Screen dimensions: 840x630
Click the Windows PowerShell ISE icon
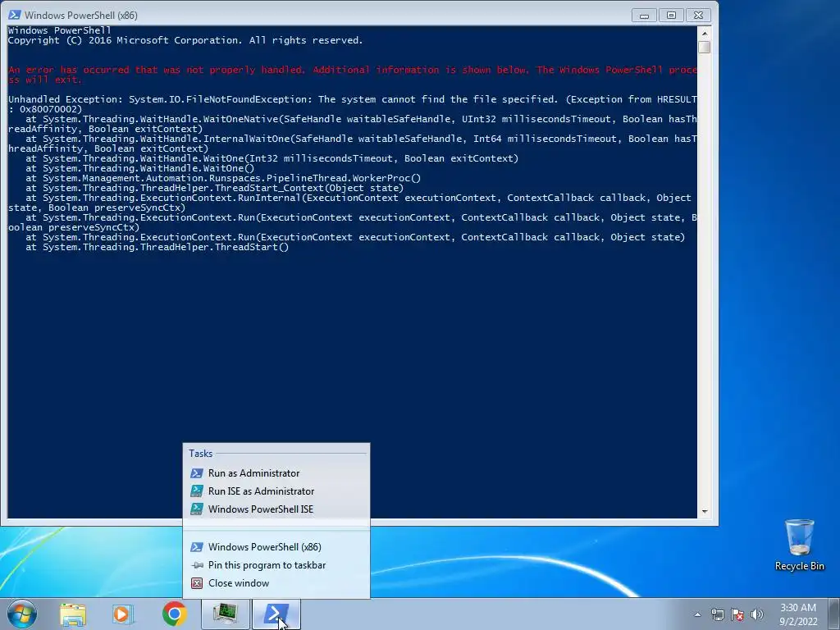point(197,509)
